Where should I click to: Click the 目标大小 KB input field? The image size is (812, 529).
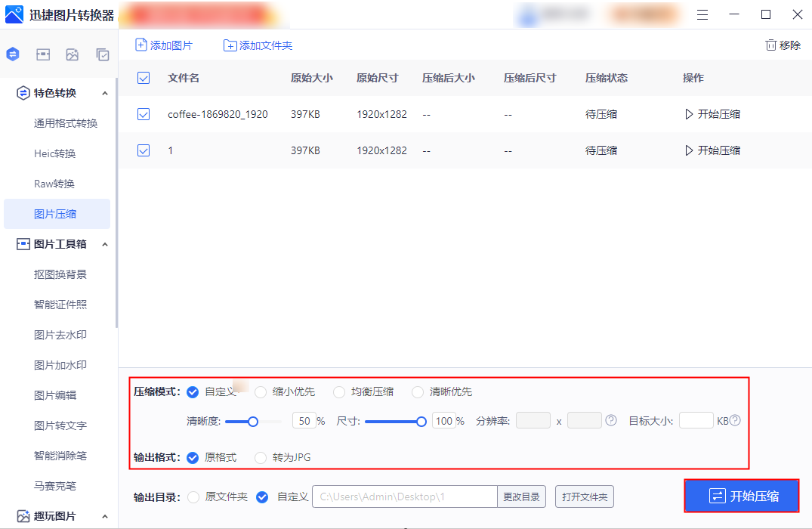pos(696,420)
